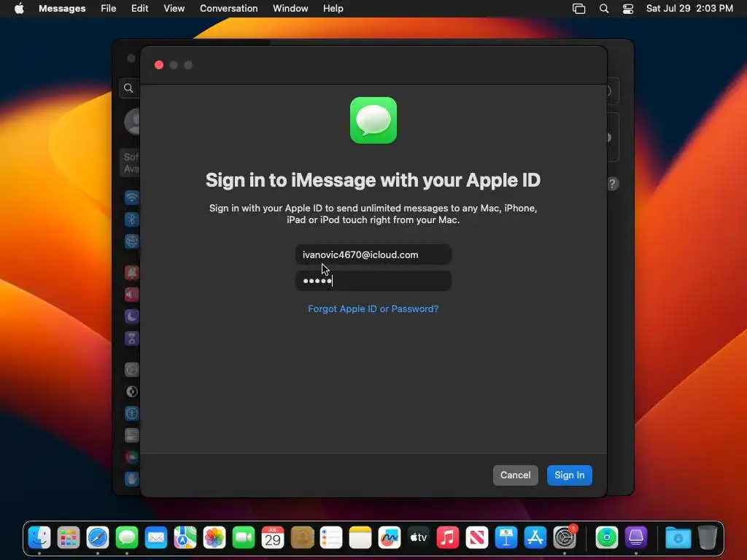Open the App Store from the Dock
The height and width of the screenshot is (560, 747).
click(535, 538)
